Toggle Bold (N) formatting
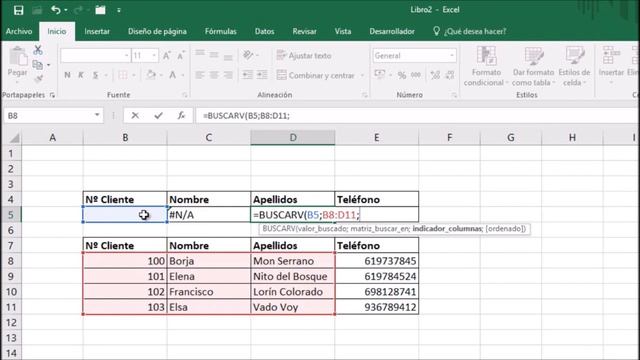 coord(67,75)
